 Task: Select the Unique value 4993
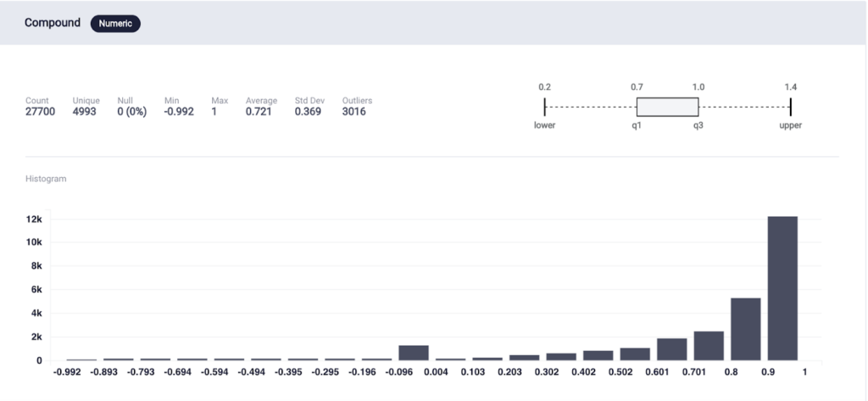coord(84,111)
